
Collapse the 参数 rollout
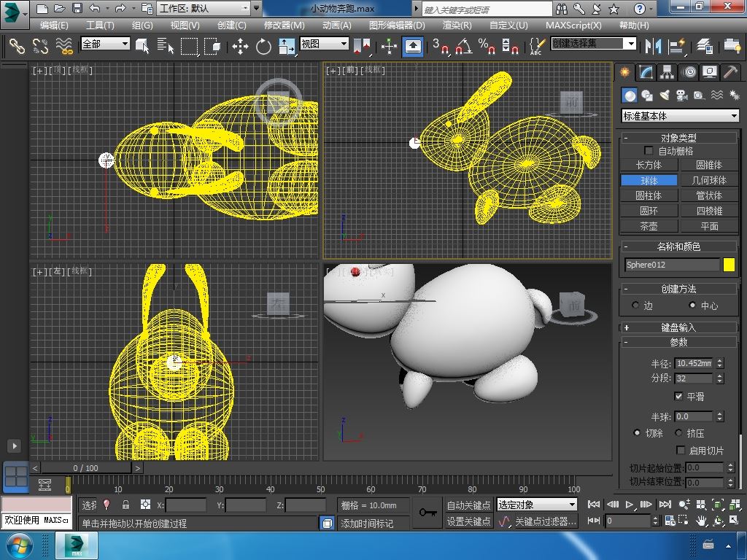678,342
